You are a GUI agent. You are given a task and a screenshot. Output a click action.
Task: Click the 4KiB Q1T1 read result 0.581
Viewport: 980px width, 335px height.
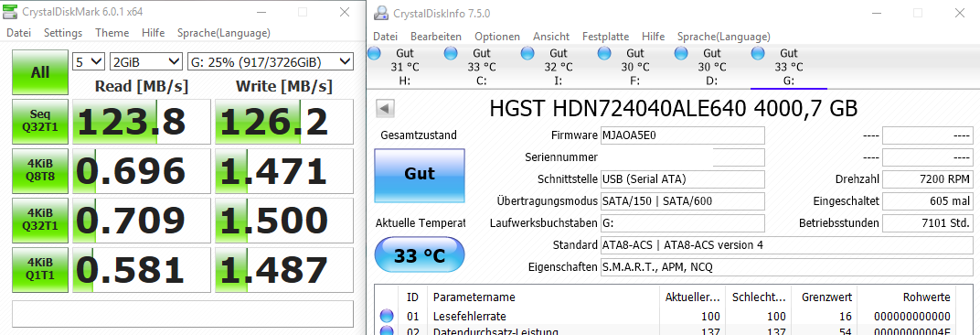tap(142, 269)
